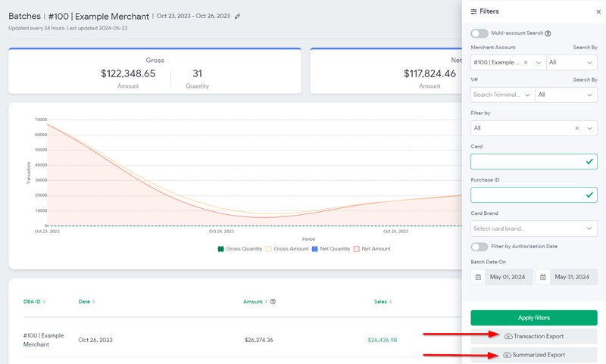
Task: Toggle Net Amount legend swatch
Action: click(356, 249)
